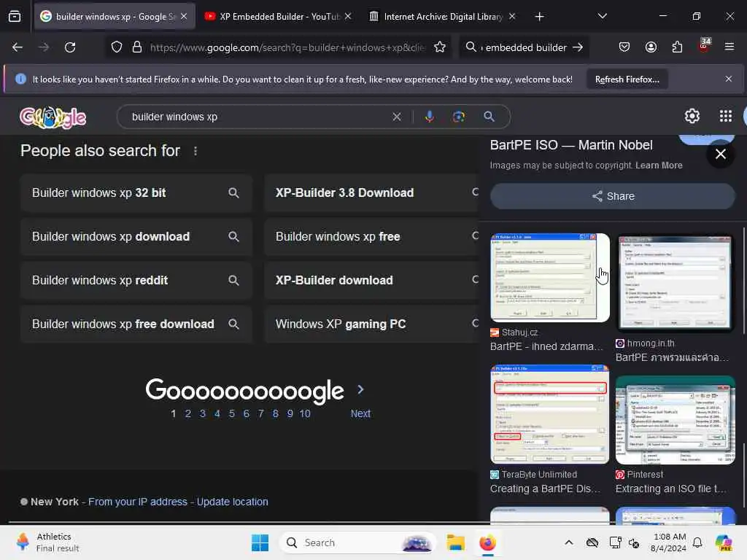The height and width of the screenshot is (560, 747).
Task: Open Firefox View tab overview icon
Action: pyautogui.click(x=15, y=17)
